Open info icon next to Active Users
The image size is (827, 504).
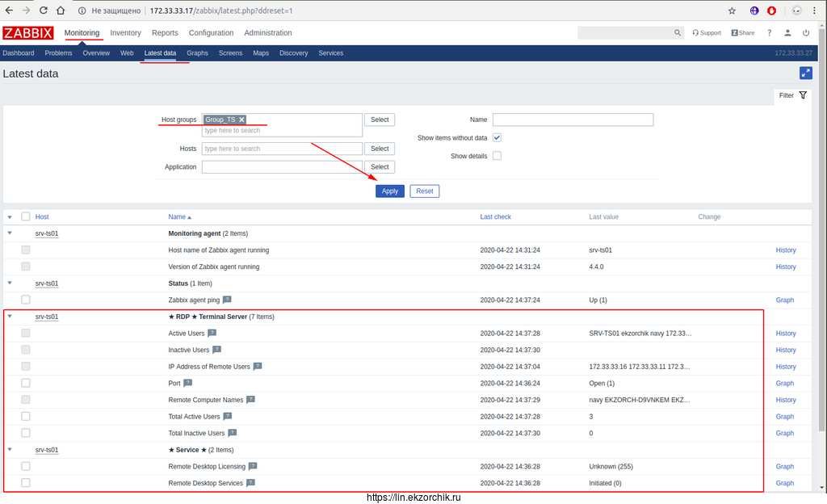coord(212,333)
